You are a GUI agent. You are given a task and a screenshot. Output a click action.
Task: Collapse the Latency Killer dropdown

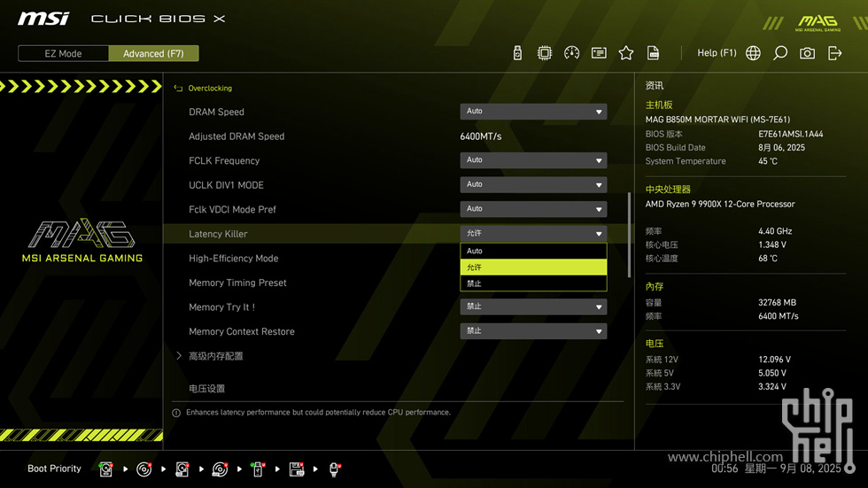tap(533, 234)
